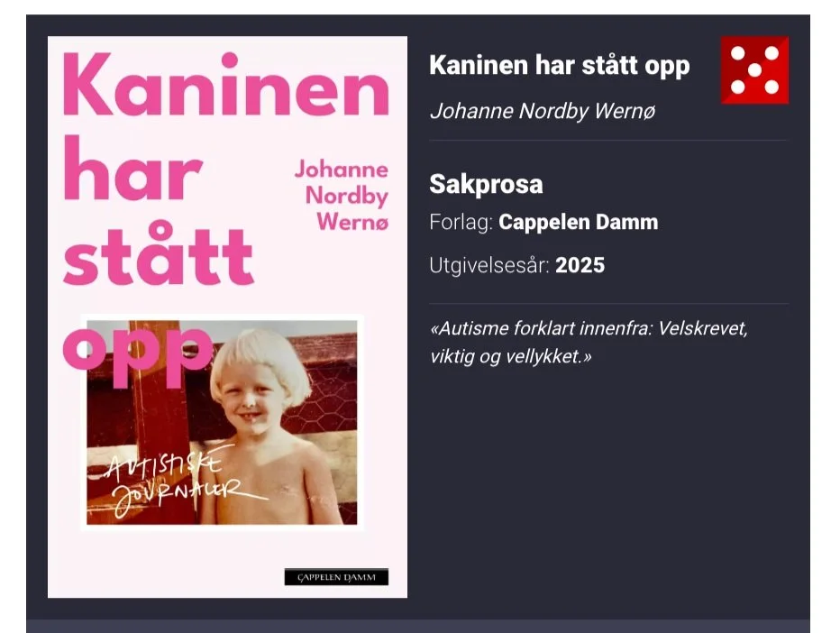Click the red dice rating icon
Screen dimensions: 840x633
coord(754,70)
